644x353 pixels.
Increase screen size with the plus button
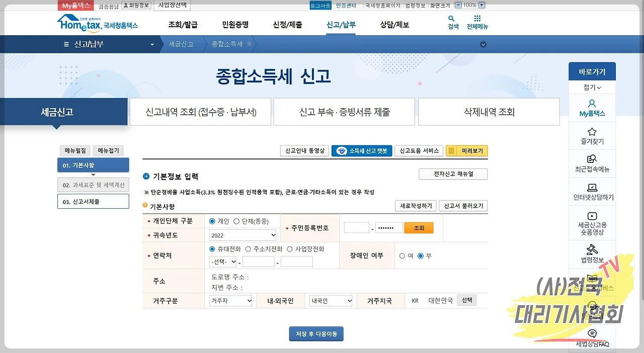[x=482, y=5]
